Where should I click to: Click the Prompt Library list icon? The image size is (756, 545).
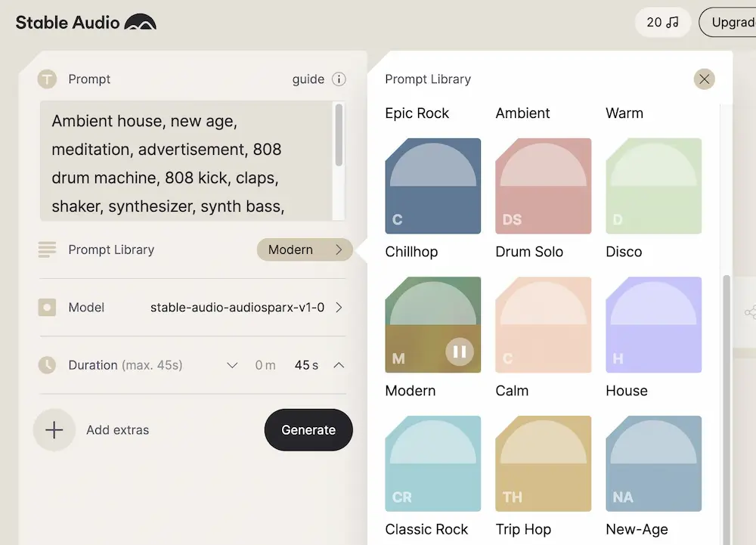point(47,249)
